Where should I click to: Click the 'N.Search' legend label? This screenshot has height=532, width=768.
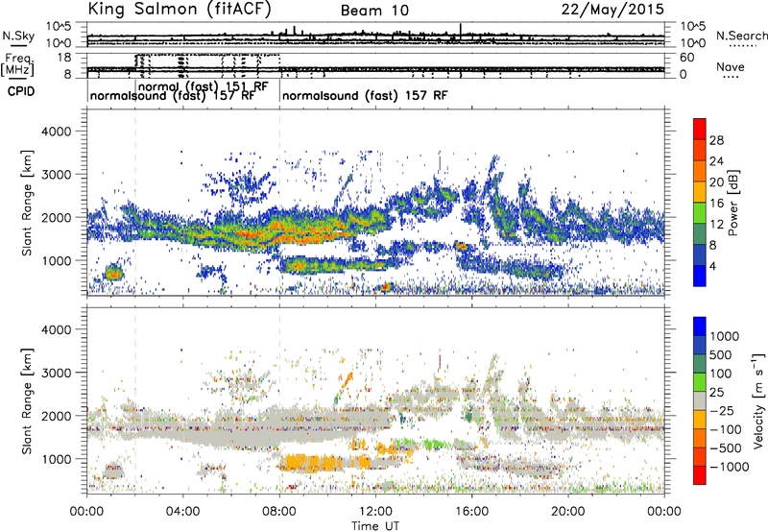click(x=741, y=36)
